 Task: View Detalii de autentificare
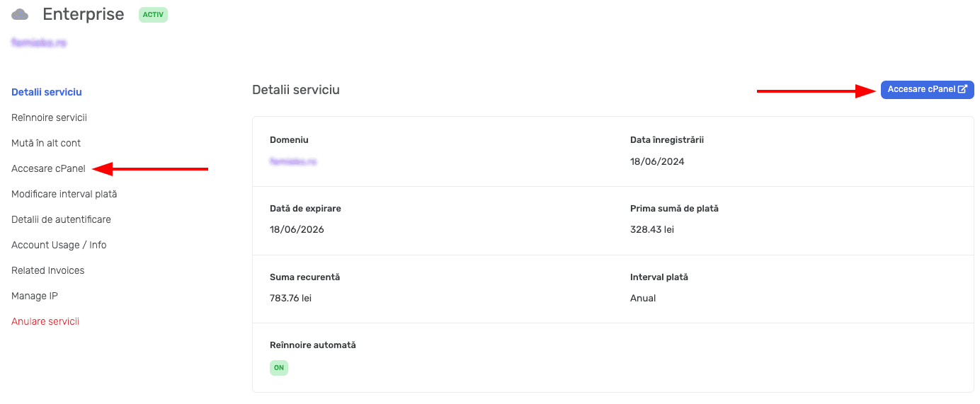(61, 219)
